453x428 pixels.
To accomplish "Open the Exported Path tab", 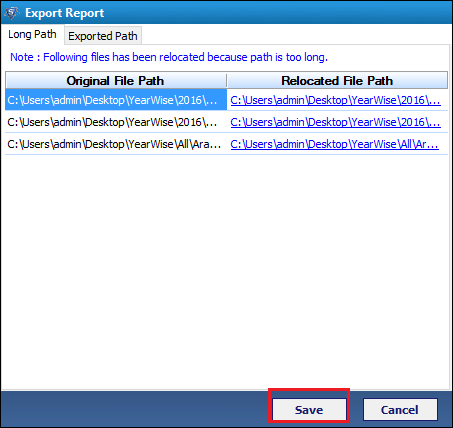I will [x=103, y=36].
